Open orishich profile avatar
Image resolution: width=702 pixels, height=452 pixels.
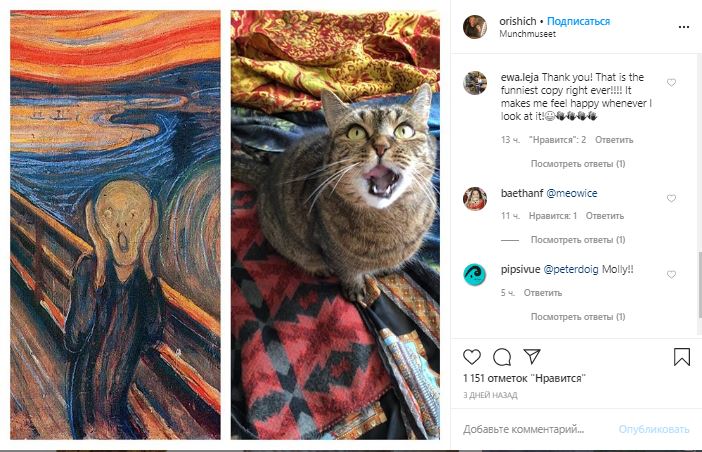tap(475, 27)
